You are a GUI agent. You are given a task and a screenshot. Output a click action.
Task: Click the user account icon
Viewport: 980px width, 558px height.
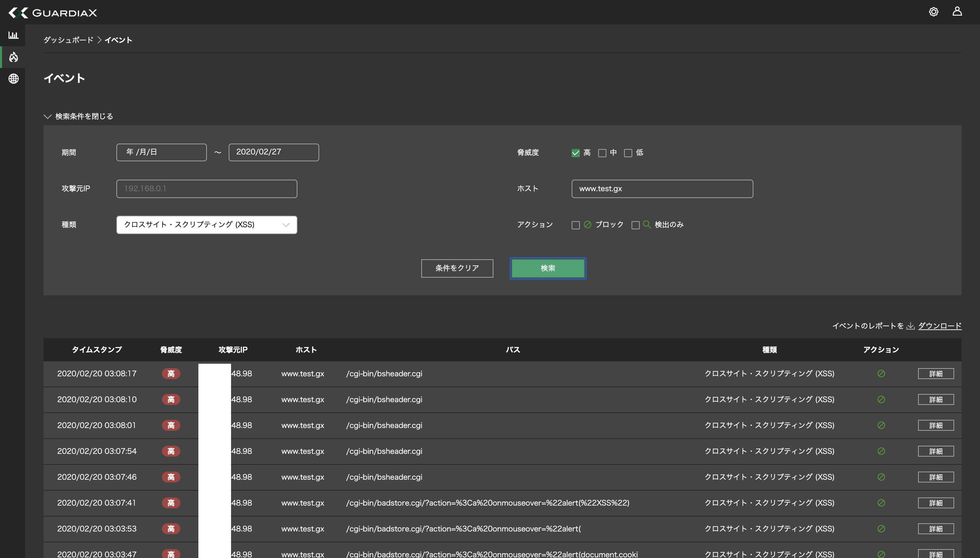tap(957, 12)
